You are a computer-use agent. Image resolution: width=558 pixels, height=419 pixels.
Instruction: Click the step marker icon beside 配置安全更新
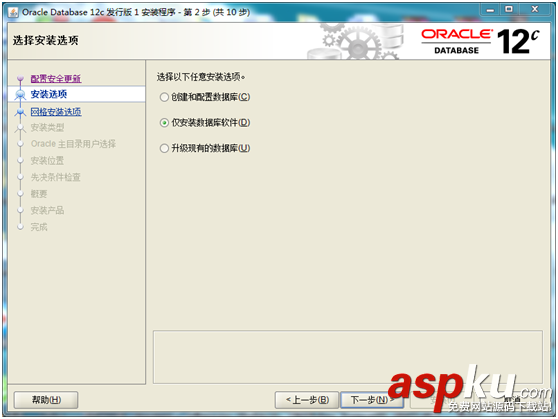tap(20, 78)
